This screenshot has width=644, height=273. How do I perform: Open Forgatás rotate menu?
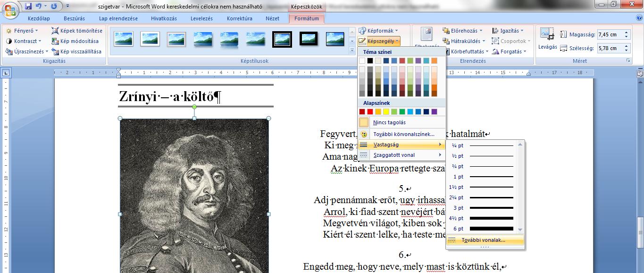(509, 51)
